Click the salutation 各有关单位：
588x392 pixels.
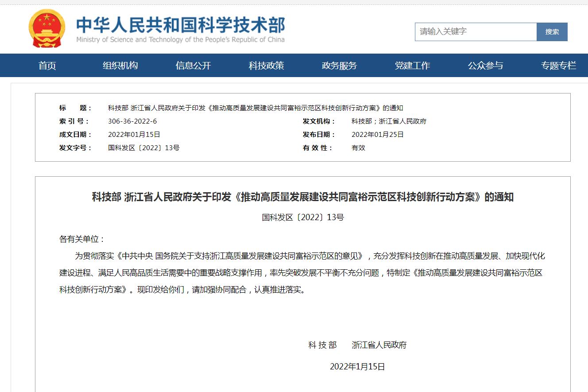click(x=82, y=239)
